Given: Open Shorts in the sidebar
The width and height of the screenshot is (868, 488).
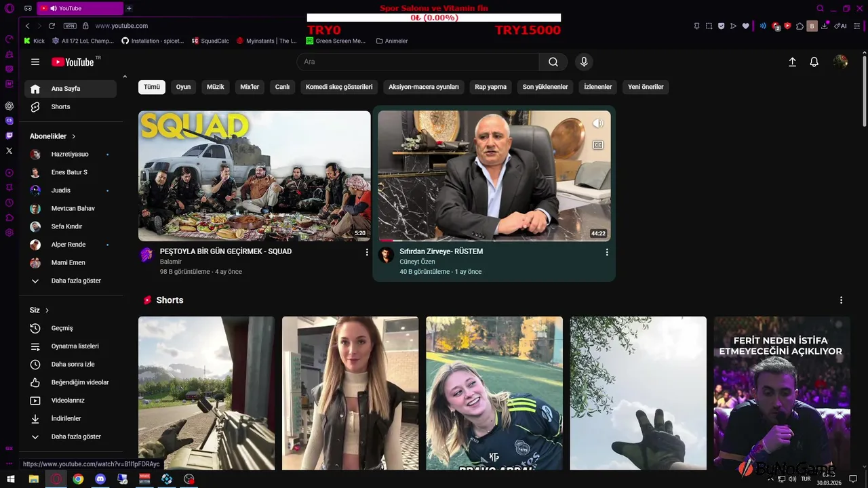Looking at the screenshot, I should coord(71,107).
